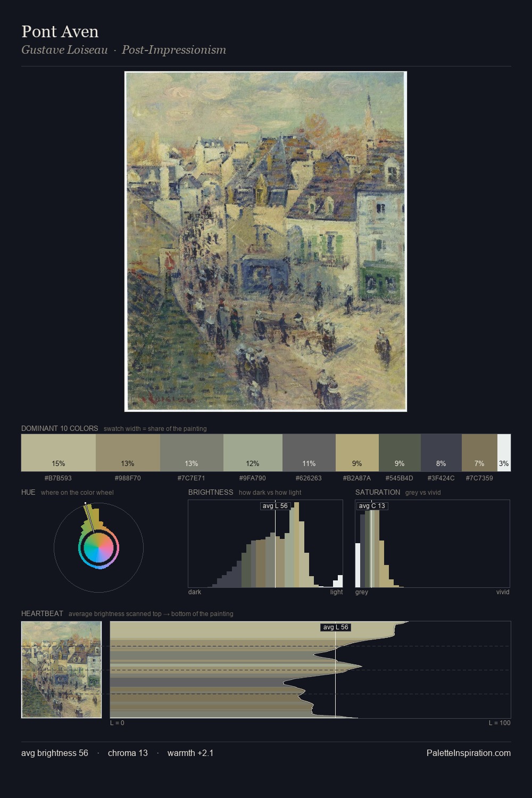Click the '#9FA790' hex code text
Screen dimensions: 532x798
pyautogui.click(x=253, y=478)
